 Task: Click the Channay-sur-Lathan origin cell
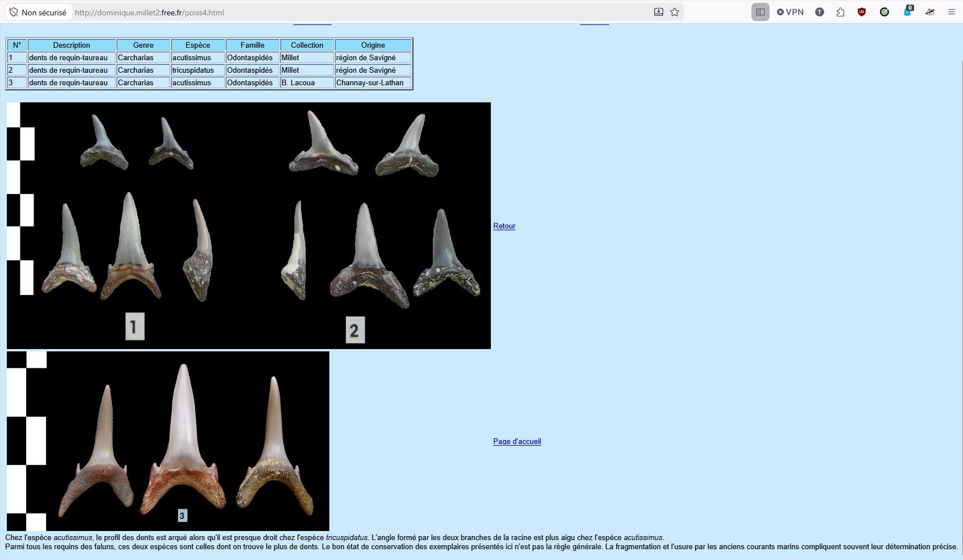(x=373, y=83)
